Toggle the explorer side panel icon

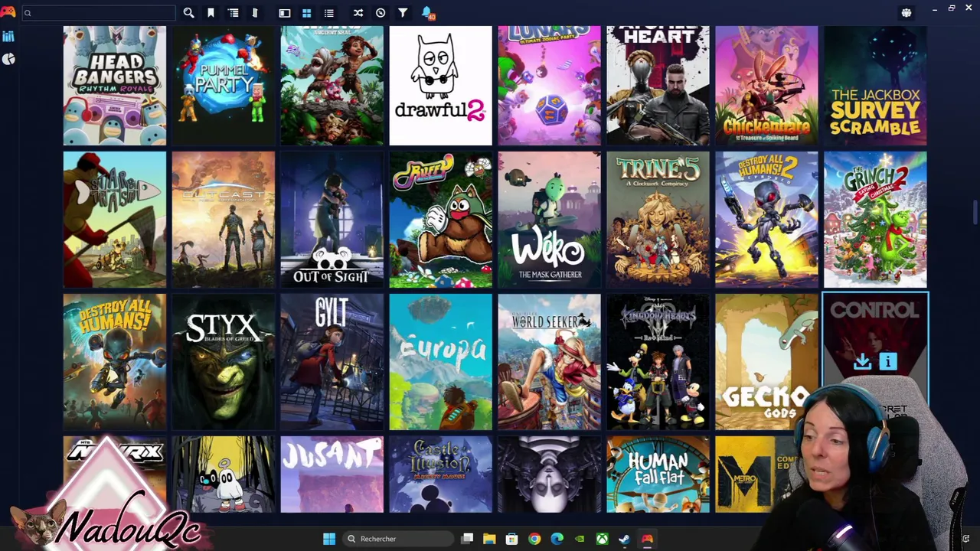284,13
